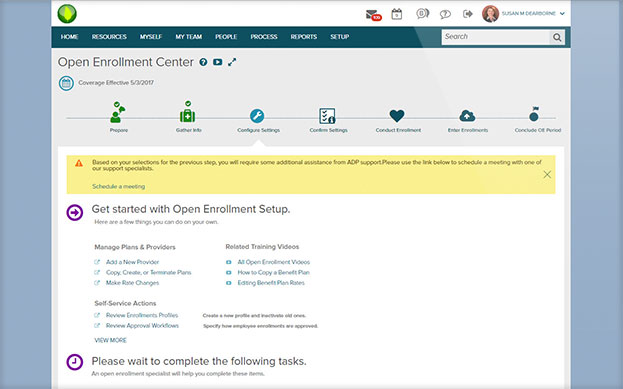Click Susan Dearborne's profile photo

coord(490,14)
